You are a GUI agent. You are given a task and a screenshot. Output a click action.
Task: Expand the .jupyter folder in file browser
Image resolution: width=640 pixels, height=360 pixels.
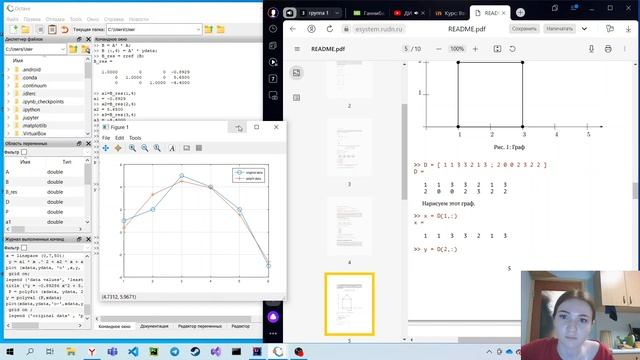coord(8,118)
